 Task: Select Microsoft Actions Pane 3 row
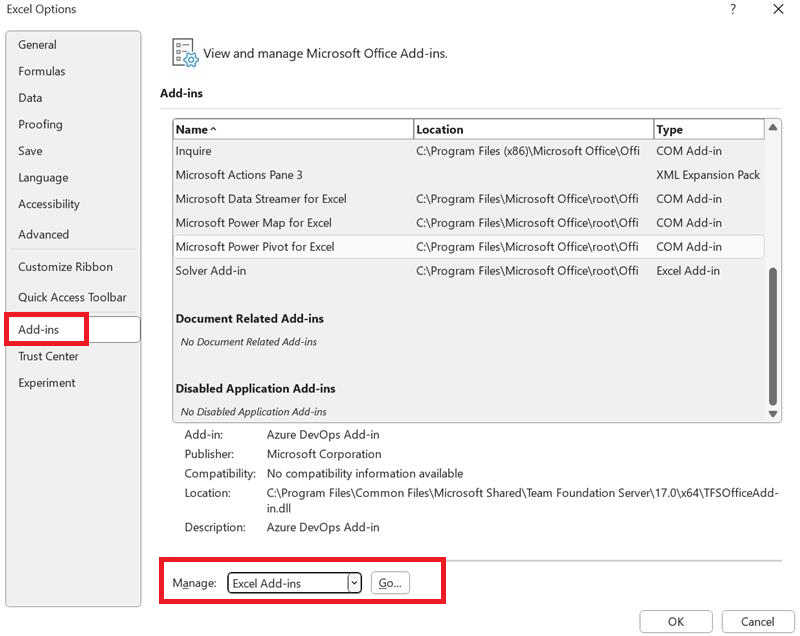(469, 175)
